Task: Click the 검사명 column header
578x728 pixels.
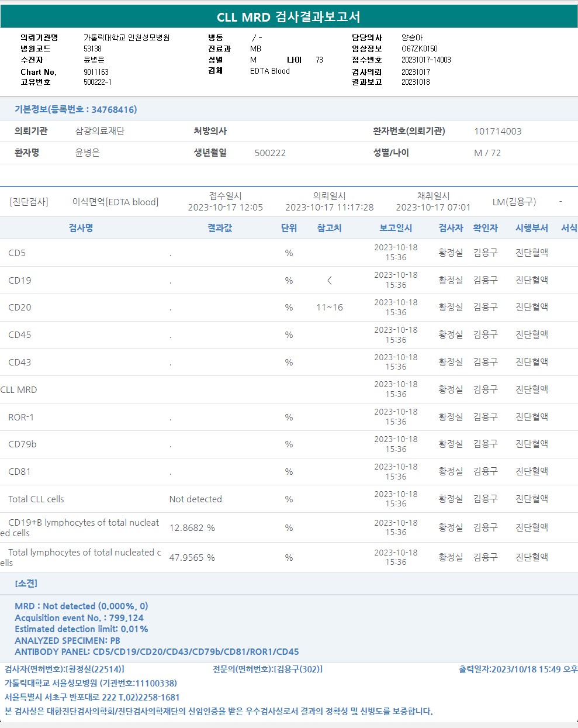Action: click(x=81, y=228)
